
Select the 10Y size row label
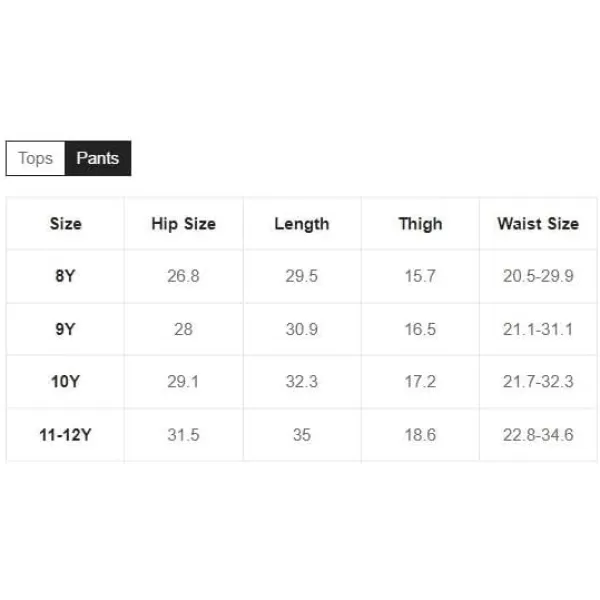[x=65, y=382]
